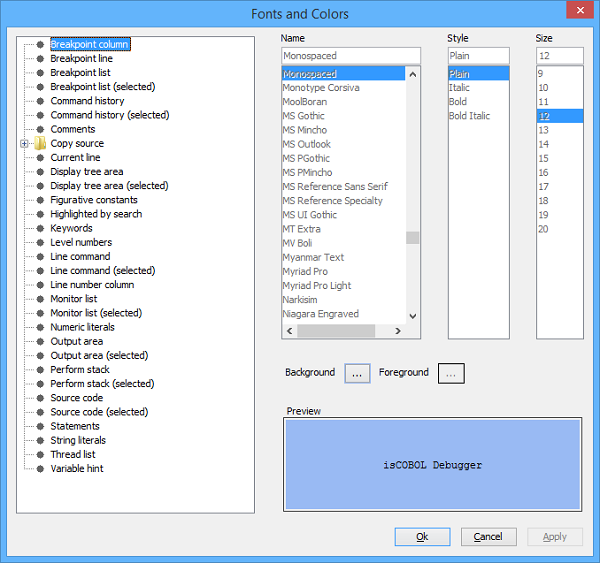
Task: Open the Foreground color chooser
Action: pyautogui.click(x=451, y=373)
